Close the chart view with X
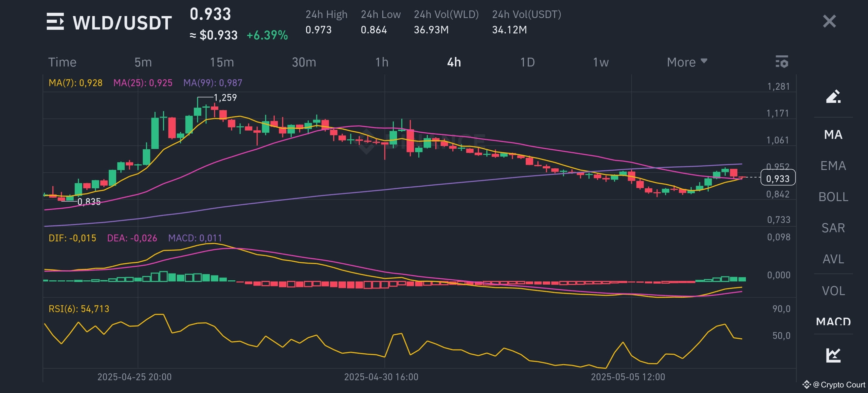The image size is (868, 393). (829, 21)
